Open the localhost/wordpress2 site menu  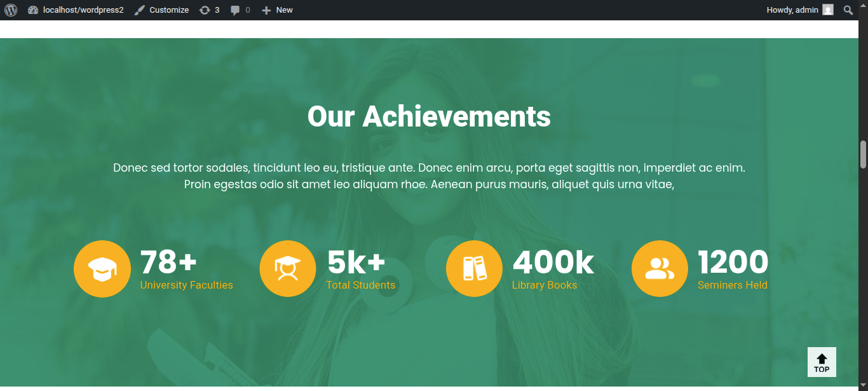(76, 10)
